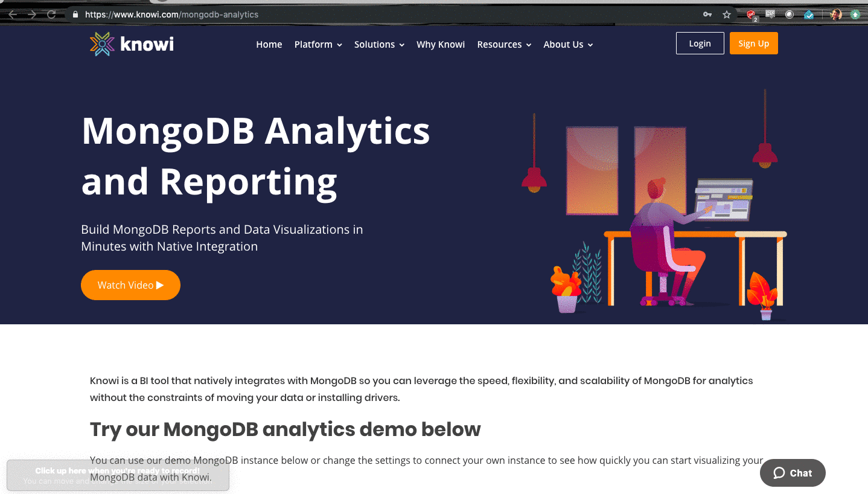Reload the page with the refresh icon

(x=52, y=14)
